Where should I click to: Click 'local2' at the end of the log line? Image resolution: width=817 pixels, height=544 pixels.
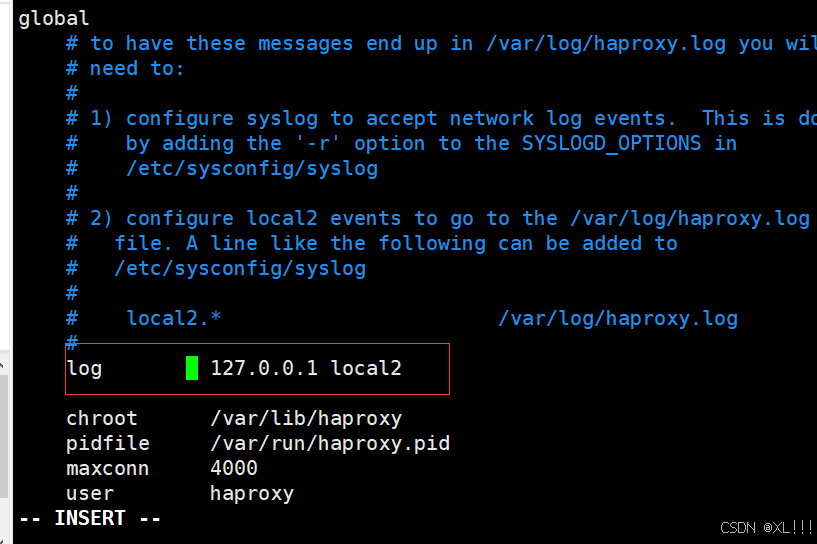tap(366, 368)
